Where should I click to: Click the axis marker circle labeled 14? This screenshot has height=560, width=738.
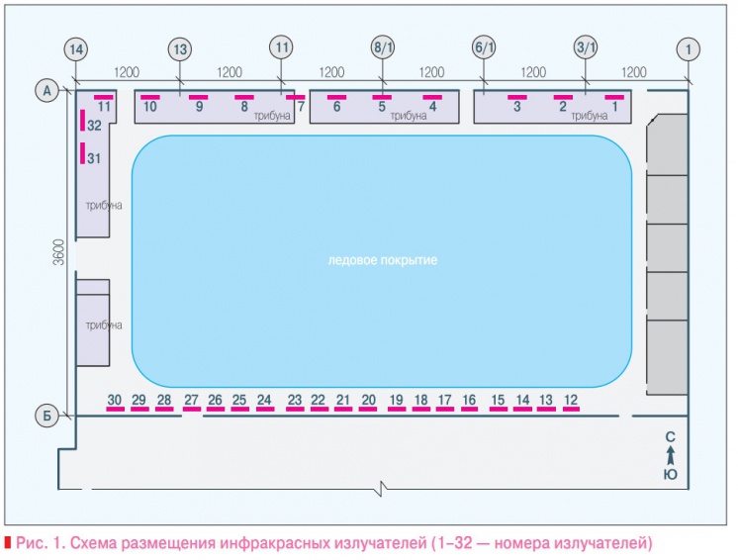[x=76, y=48]
